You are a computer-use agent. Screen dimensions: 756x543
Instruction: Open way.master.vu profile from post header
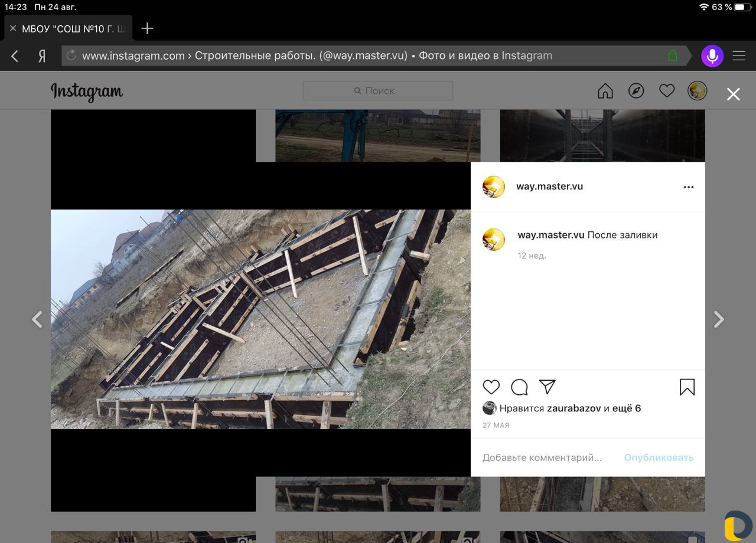[x=549, y=187]
